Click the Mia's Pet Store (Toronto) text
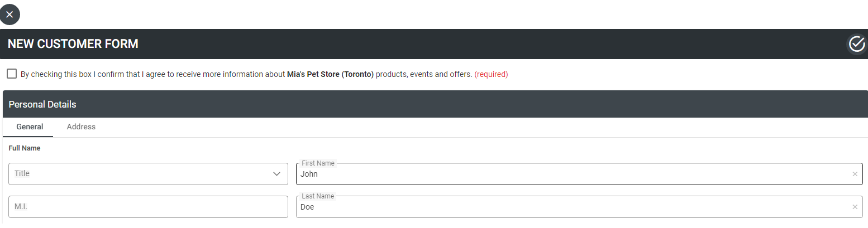 point(330,74)
